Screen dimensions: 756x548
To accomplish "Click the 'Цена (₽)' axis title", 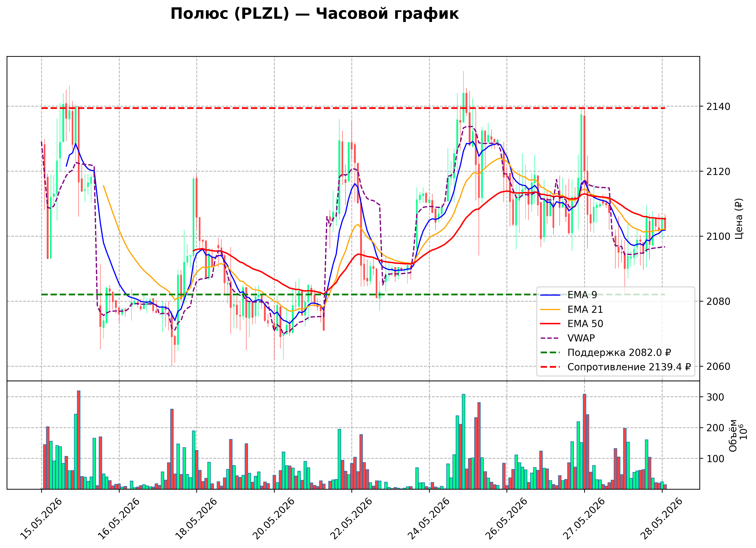I will pyautogui.click(x=739, y=218).
